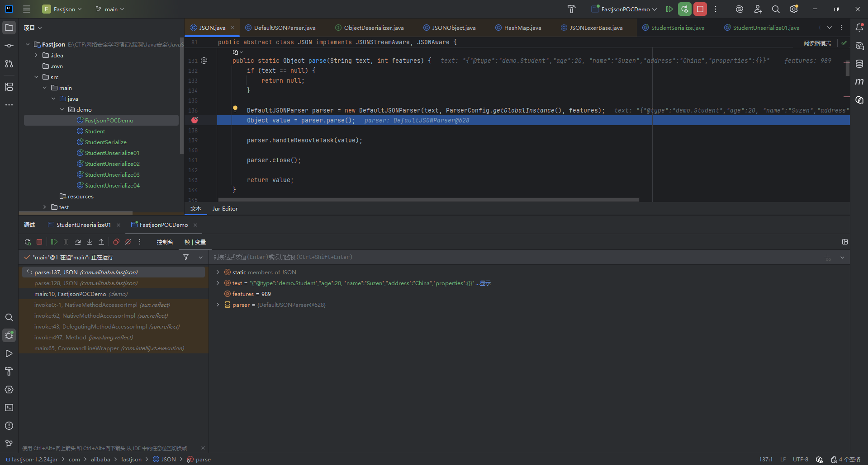This screenshot has width=868, height=465.
Task: Open the Notifications panel
Action: pos(859,28)
